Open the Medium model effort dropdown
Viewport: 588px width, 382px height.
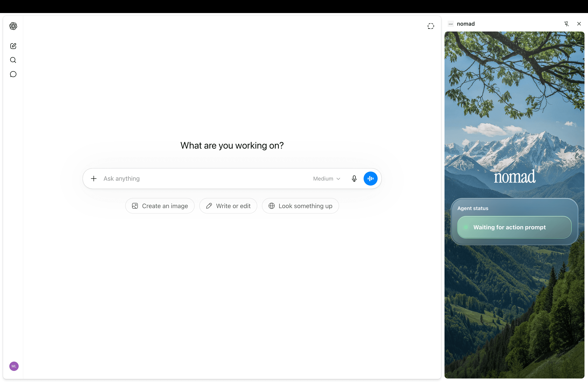point(327,178)
